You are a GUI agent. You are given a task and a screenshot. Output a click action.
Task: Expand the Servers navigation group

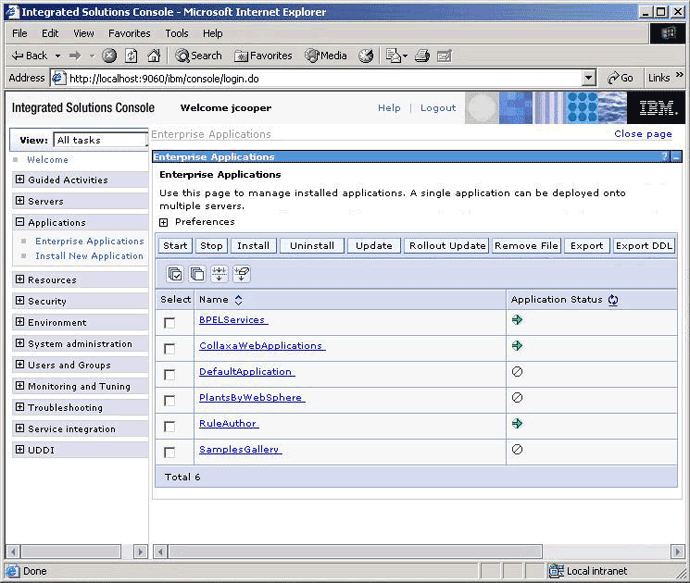[20, 201]
